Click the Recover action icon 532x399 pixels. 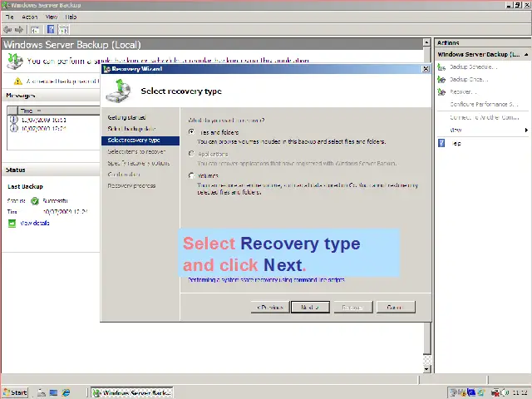[x=441, y=92]
